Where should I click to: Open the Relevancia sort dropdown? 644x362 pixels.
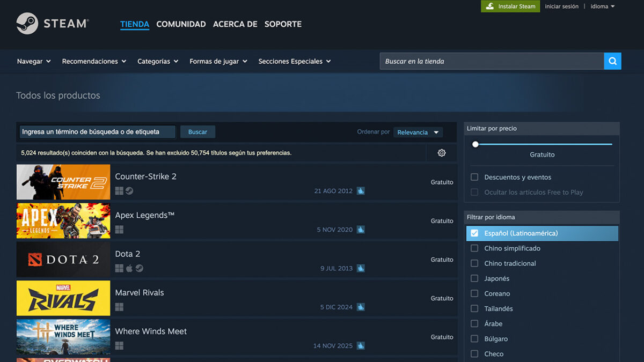tap(418, 132)
